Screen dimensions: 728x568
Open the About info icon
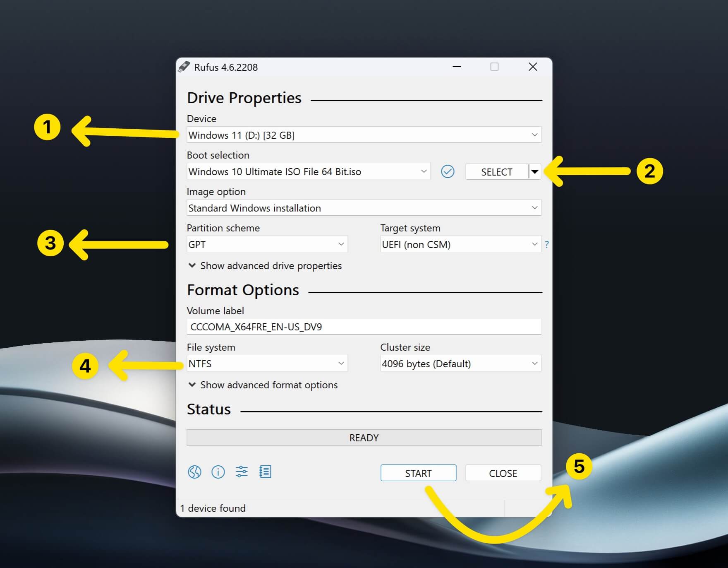[218, 472]
